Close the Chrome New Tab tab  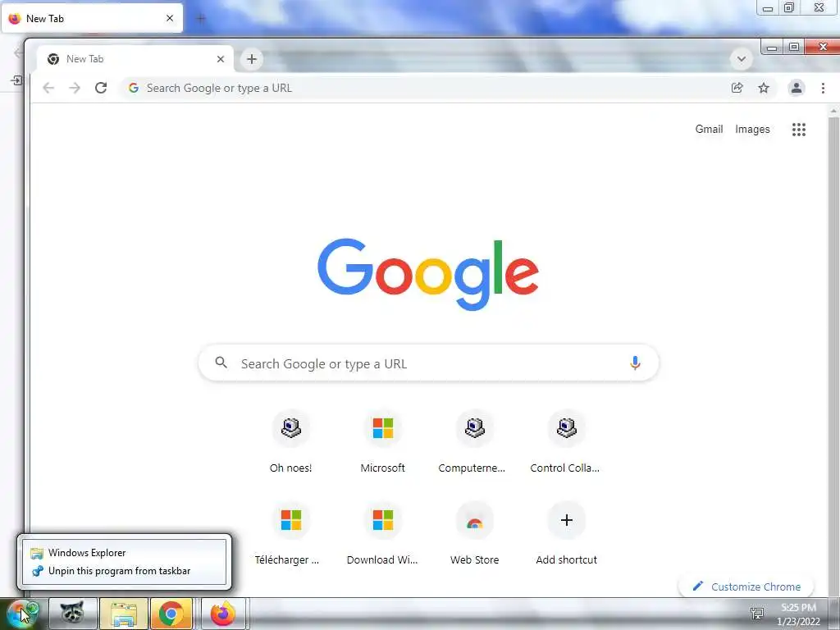point(220,59)
